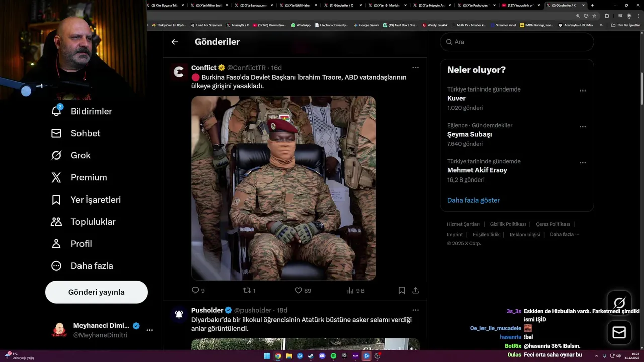Open the Burkina Faso post image
The image size is (644, 362).
pyautogui.click(x=283, y=188)
